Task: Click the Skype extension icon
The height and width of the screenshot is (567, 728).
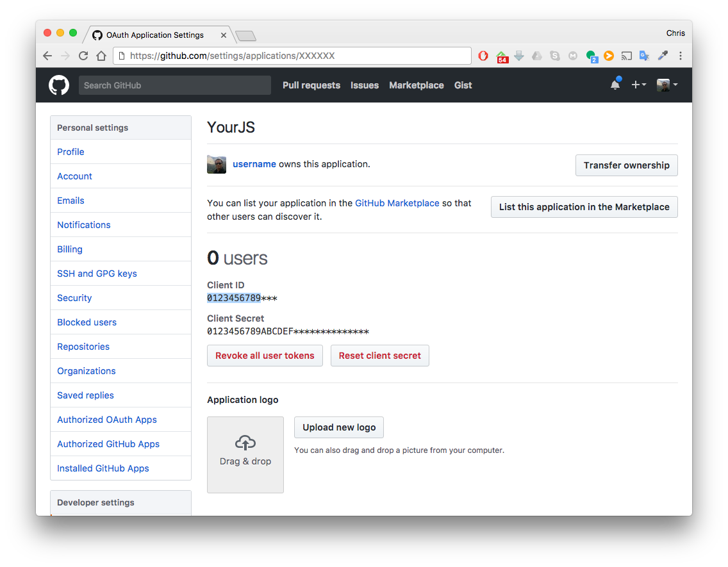Action: point(554,56)
